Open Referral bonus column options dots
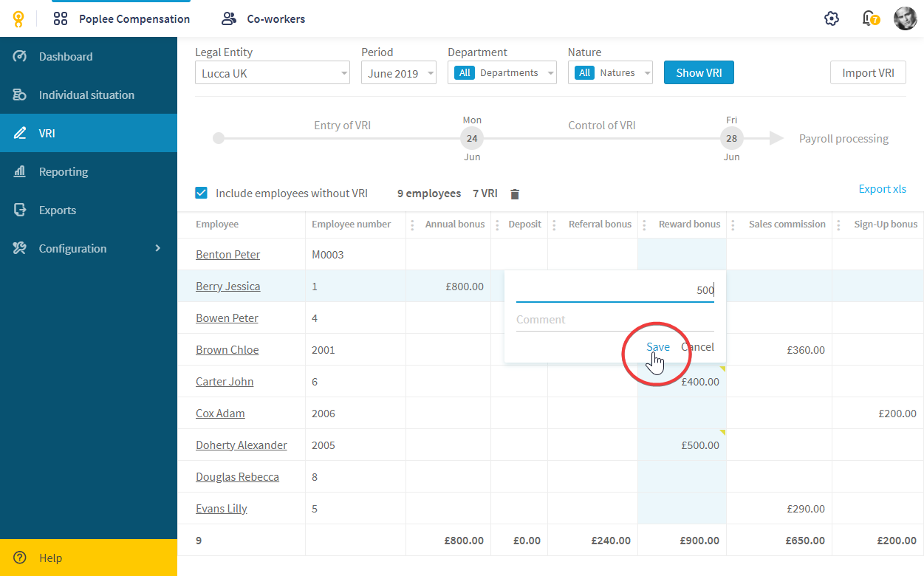This screenshot has width=924, height=576. pyautogui.click(x=554, y=224)
